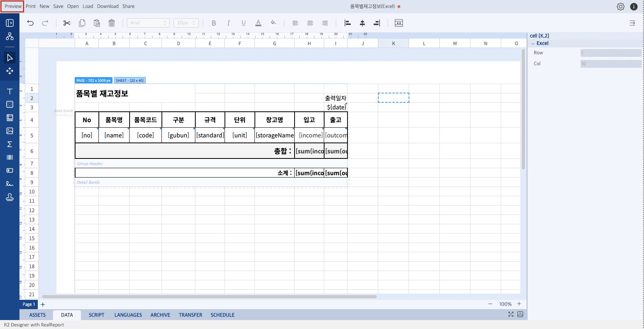
Task: Switch to the LANGUAGES tab
Action: coord(128,315)
